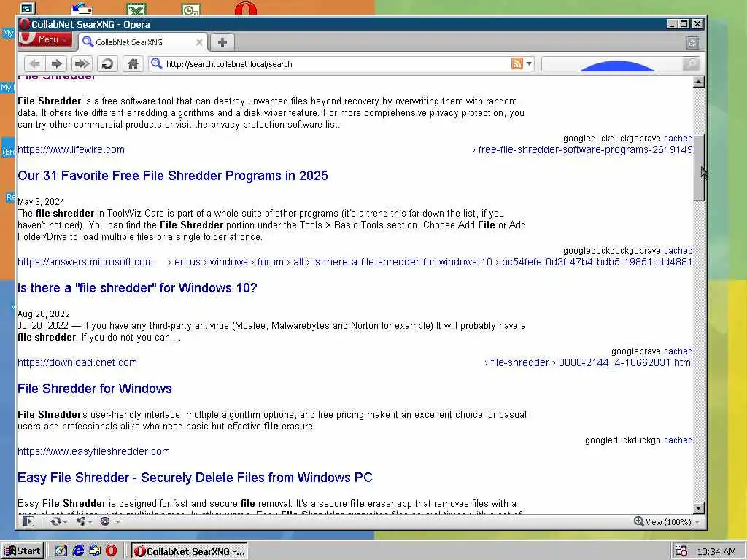Image resolution: width=747 pixels, height=560 pixels.
Task: Click the third quick launch sync icon
Action: coord(95,551)
